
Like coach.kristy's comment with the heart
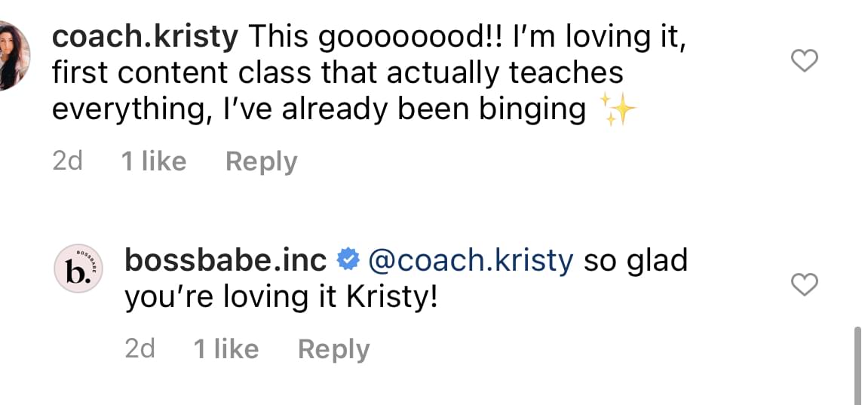805,62
